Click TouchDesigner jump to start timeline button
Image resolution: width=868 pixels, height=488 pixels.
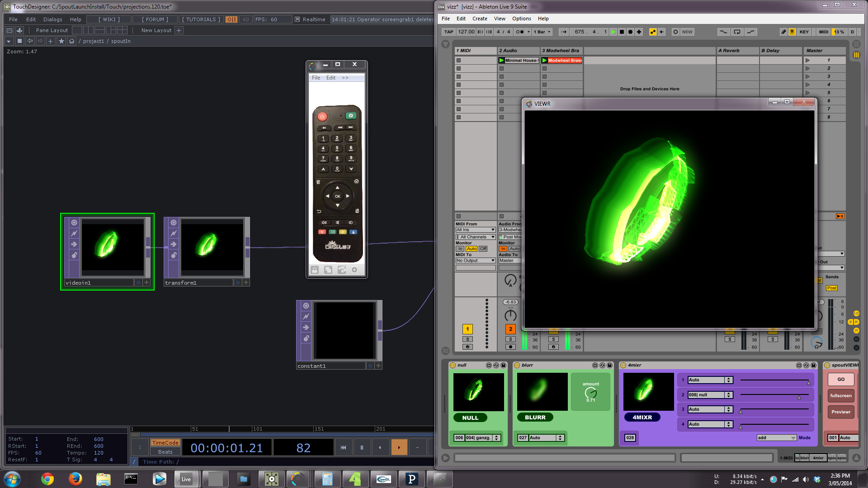[x=343, y=448]
